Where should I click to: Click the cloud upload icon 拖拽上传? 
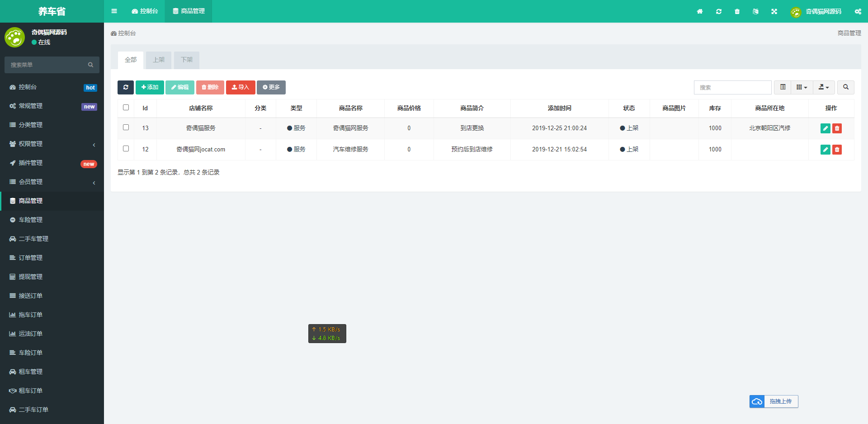757,401
